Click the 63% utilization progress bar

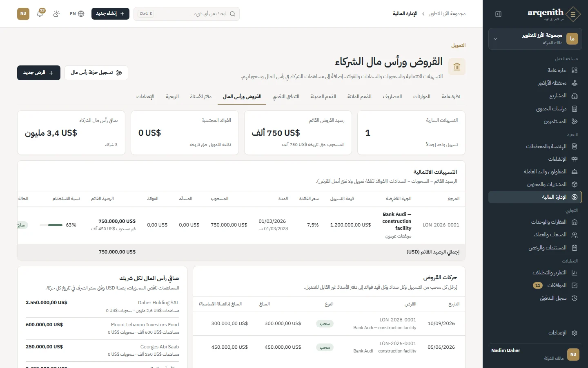click(51, 225)
